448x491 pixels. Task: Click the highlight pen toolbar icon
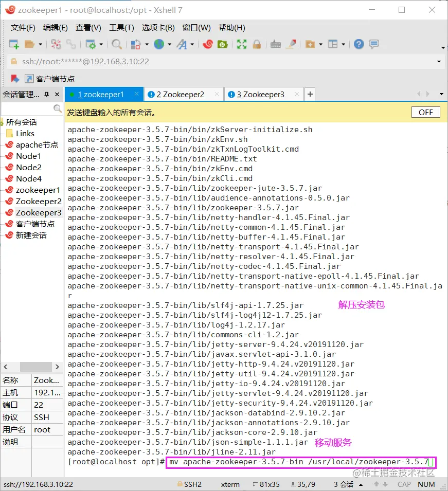click(291, 44)
